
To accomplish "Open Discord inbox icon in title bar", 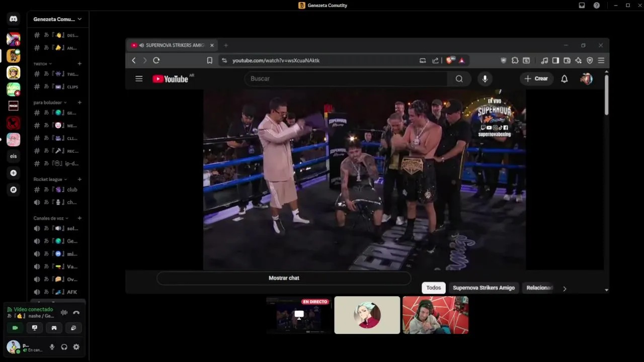I will coord(582,6).
